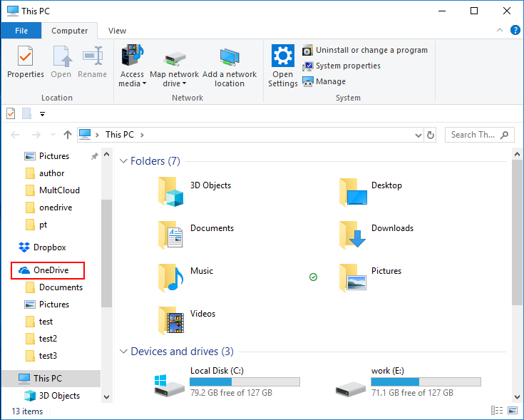Select the author folder in the sidebar

pos(45,173)
